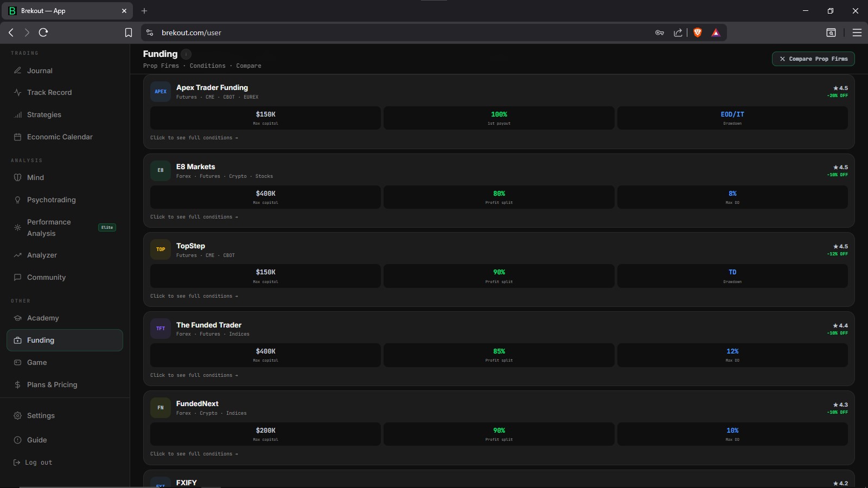
Task: Click the Apex Trader Funding logo
Action: (x=161, y=92)
